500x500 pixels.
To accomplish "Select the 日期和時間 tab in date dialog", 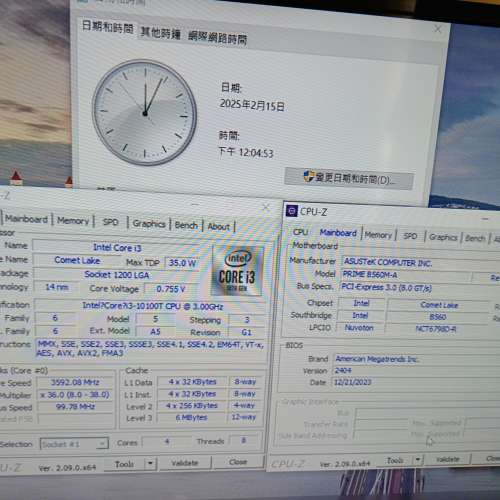I will click(x=108, y=27).
